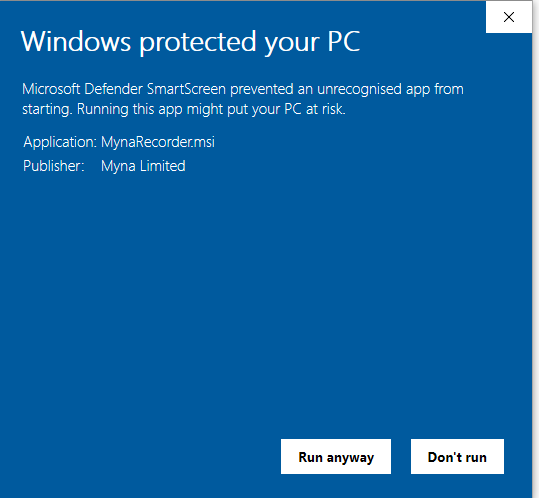
Task: Click the Run anyway button
Action: [336, 456]
